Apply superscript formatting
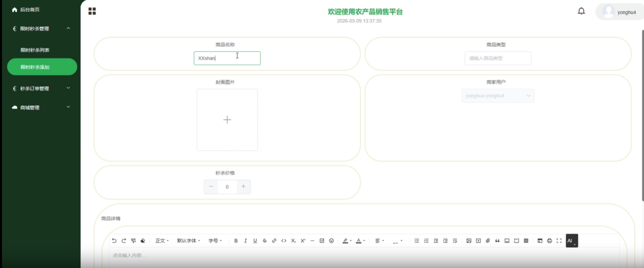 pos(303,241)
